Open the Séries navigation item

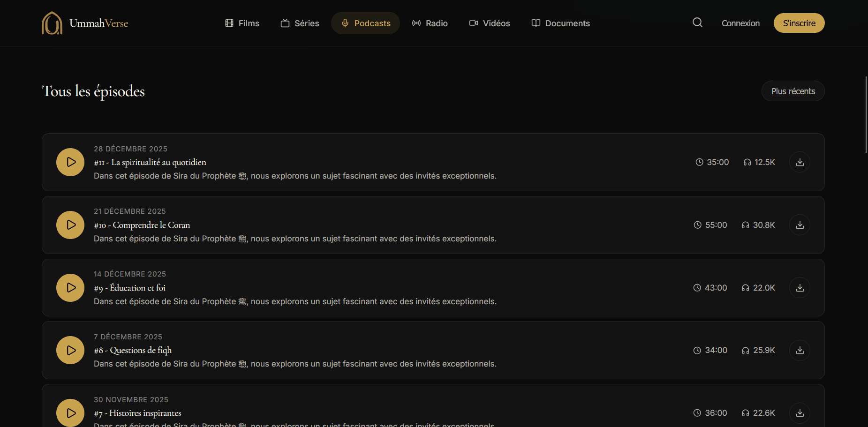300,23
